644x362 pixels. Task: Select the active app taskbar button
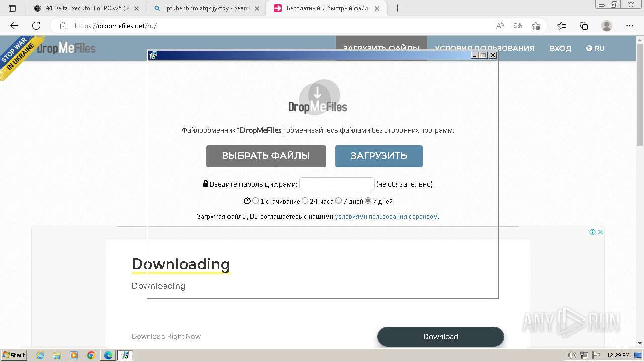pos(125,355)
